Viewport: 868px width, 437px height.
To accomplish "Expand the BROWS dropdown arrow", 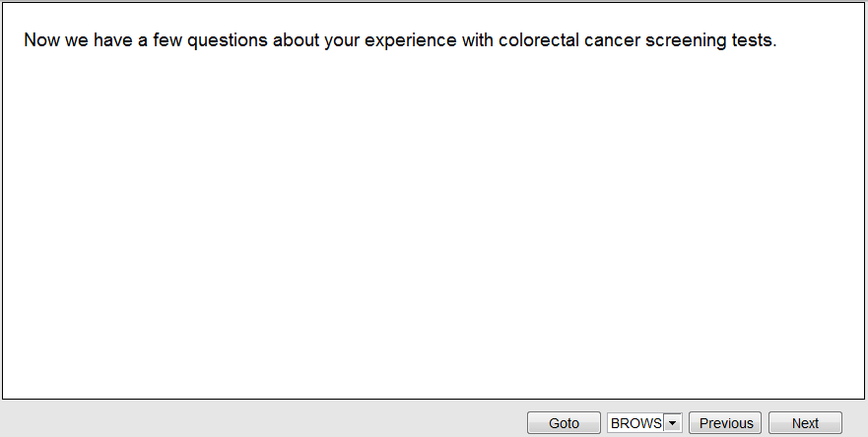I will 673,423.
